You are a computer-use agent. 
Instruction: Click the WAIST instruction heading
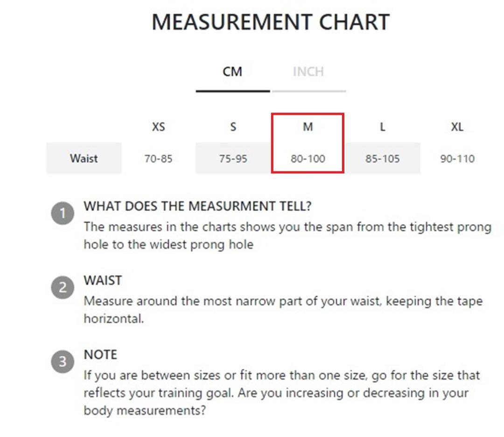(103, 281)
